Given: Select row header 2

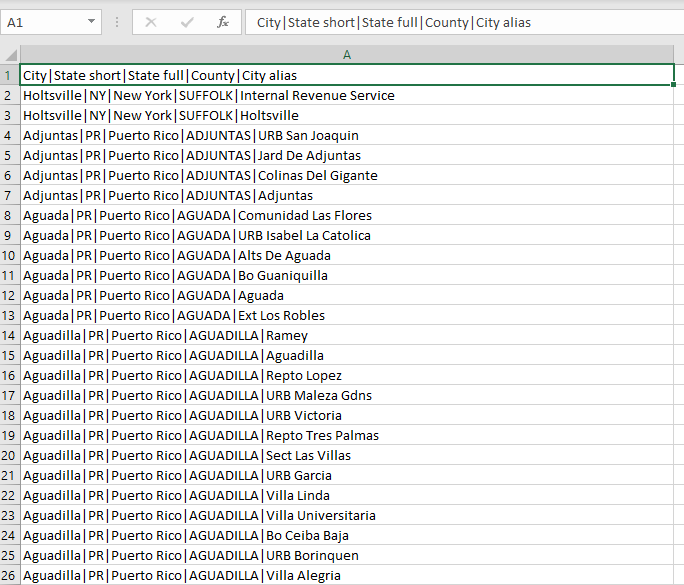Looking at the screenshot, I should pos(10,95).
